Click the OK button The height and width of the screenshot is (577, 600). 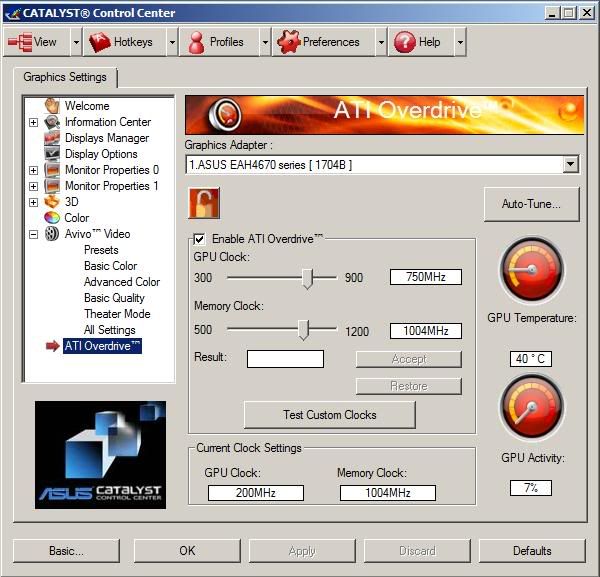[x=187, y=551]
